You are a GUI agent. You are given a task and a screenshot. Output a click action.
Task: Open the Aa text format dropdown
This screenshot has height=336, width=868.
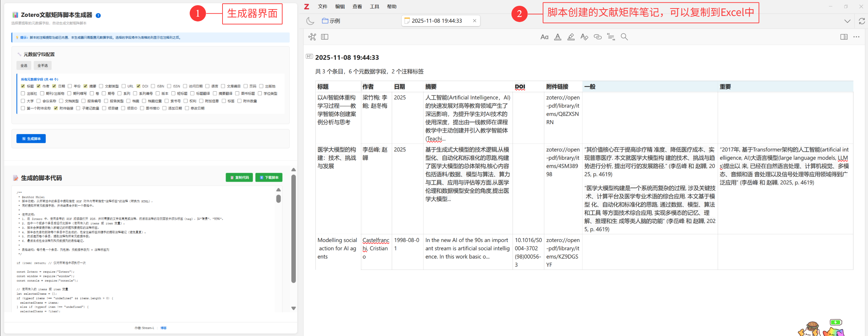click(x=544, y=37)
